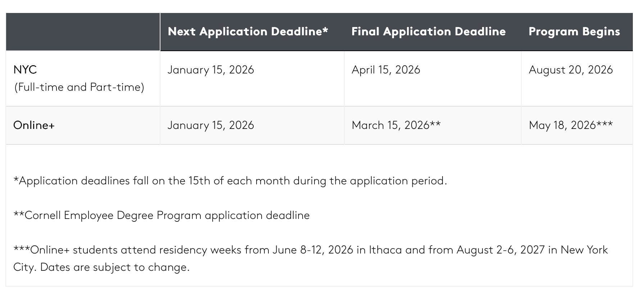Click the Cornell Employee Degree Program footnote
Viewport: 644px width, 296px height.
(x=162, y=215)
